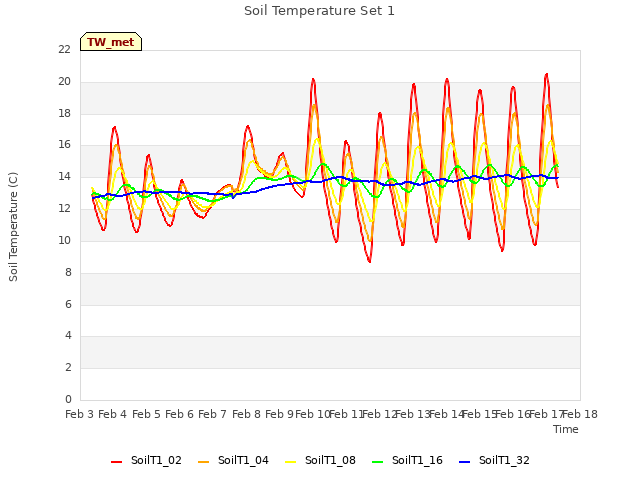Click the 6 y-axis tick label

[x=68, y=304]
